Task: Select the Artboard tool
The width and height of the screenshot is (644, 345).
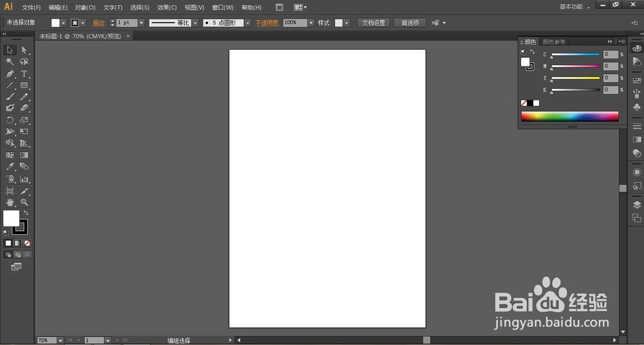Action: 10,191
